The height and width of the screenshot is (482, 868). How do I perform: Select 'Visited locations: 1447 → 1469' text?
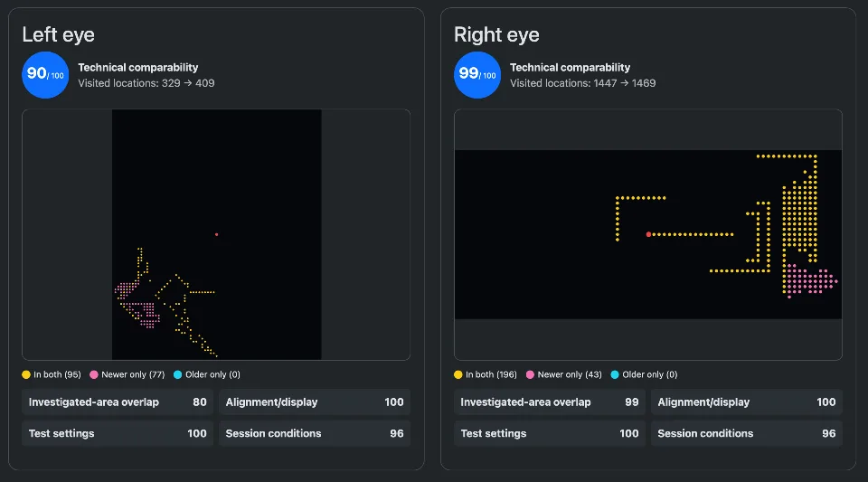point(582,83)
